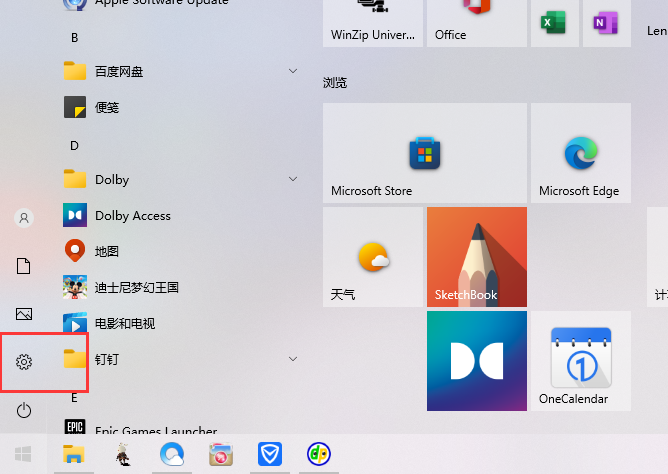This screenshot has width=668, height=474.
Task: Click the Power button icon
Action: click(x=24, y=410)
